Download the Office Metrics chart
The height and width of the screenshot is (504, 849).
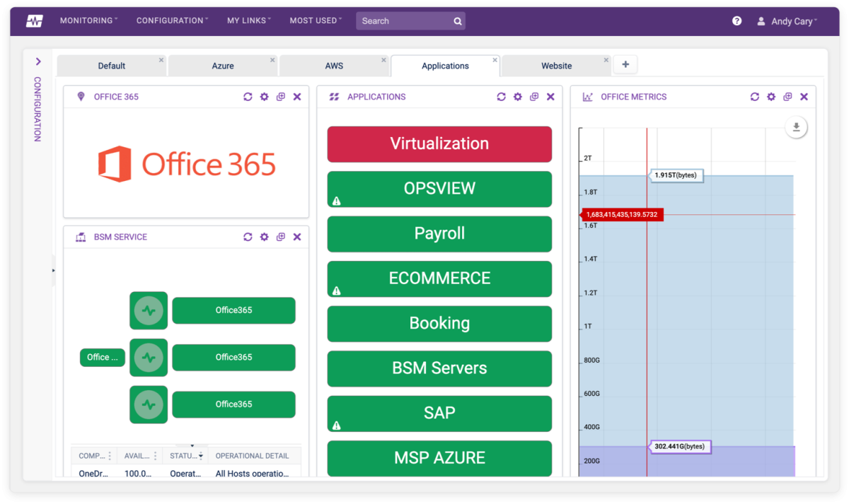tap(795, 127)
